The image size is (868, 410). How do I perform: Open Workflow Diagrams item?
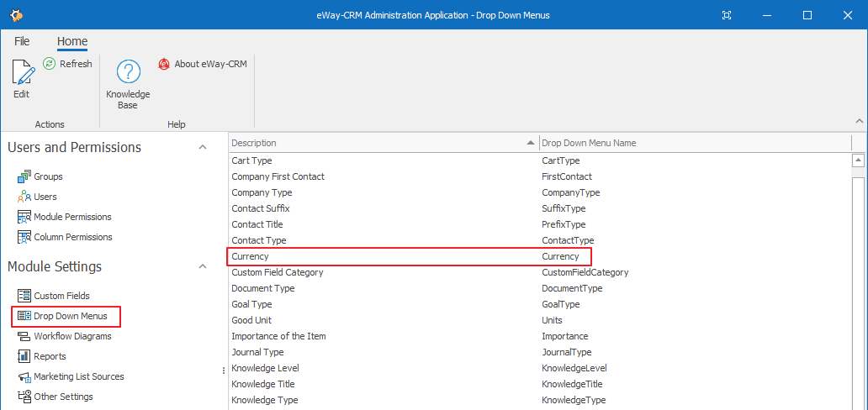click(64, 336)
